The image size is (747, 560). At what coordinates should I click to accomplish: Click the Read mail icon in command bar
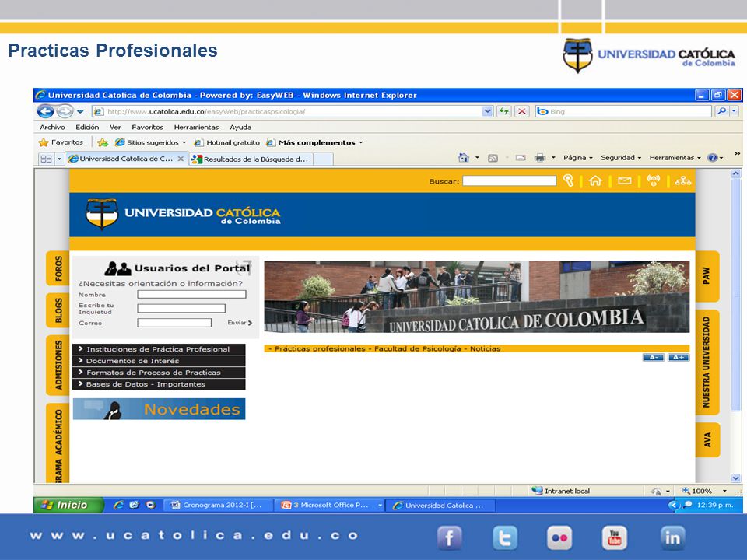(x=521, y=158)
